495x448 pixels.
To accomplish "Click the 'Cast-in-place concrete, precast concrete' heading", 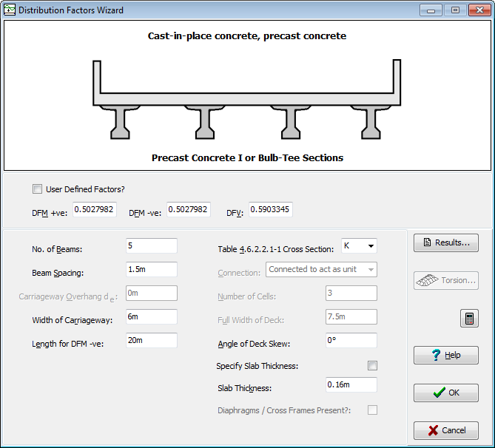I will [247, 36].
